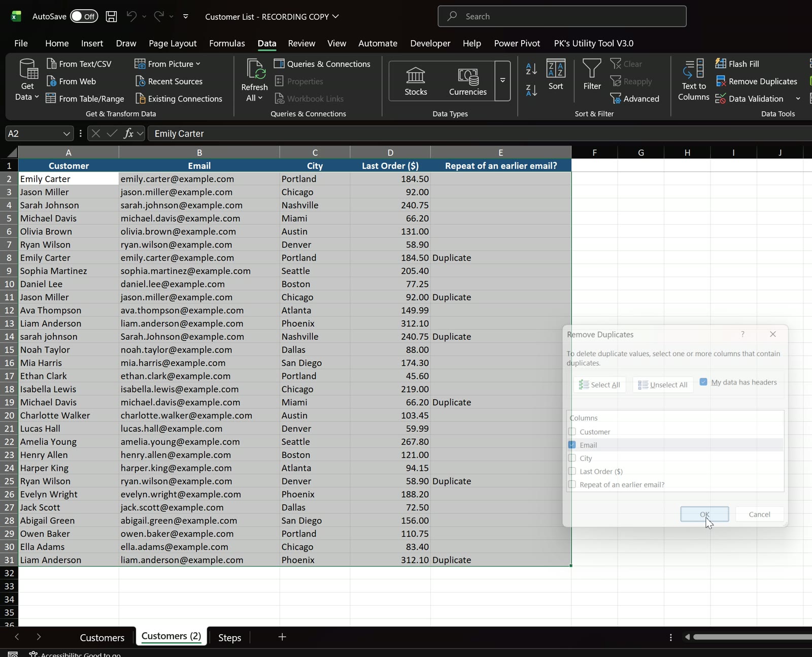Check 'Repeat of an earlier email?' checkbox
The height and width of the screenshot is (657, 812).
tap(572, 485)
